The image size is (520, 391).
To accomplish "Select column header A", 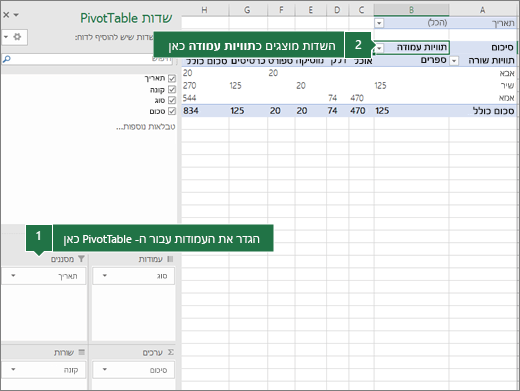I will pyautogui.click(x=482, y=10).
